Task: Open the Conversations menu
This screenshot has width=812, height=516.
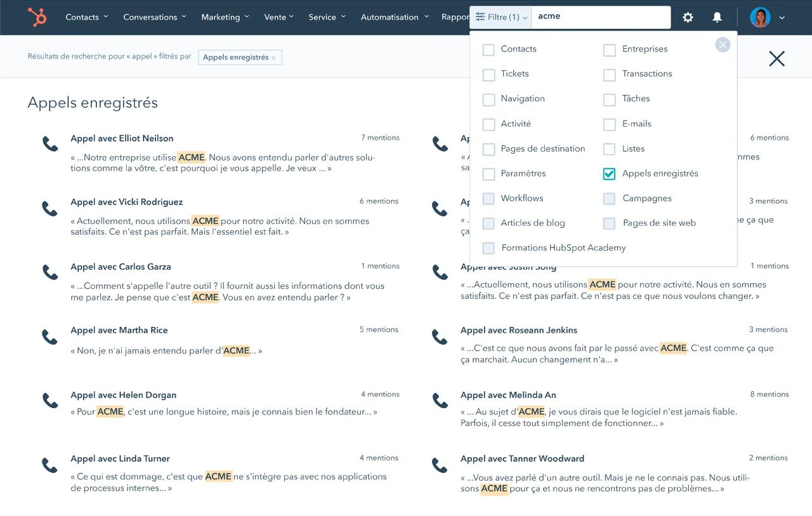Action: click(154, 17)
